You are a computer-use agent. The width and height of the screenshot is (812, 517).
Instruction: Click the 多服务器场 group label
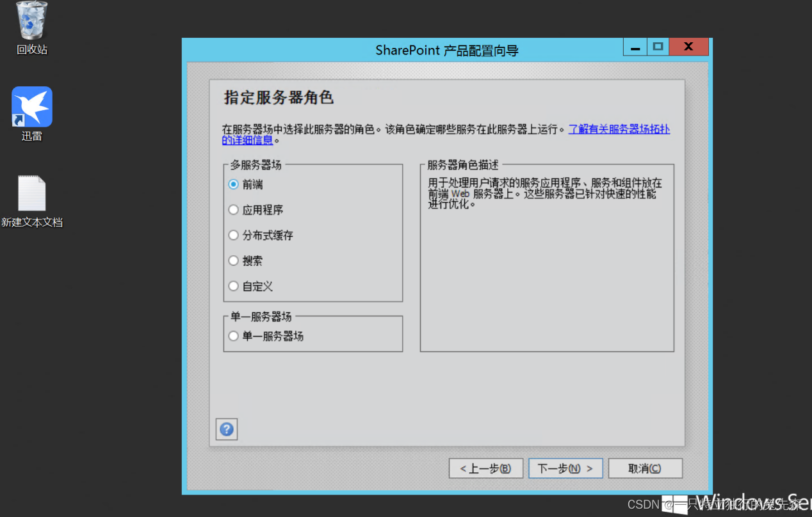tap(256, 164)
